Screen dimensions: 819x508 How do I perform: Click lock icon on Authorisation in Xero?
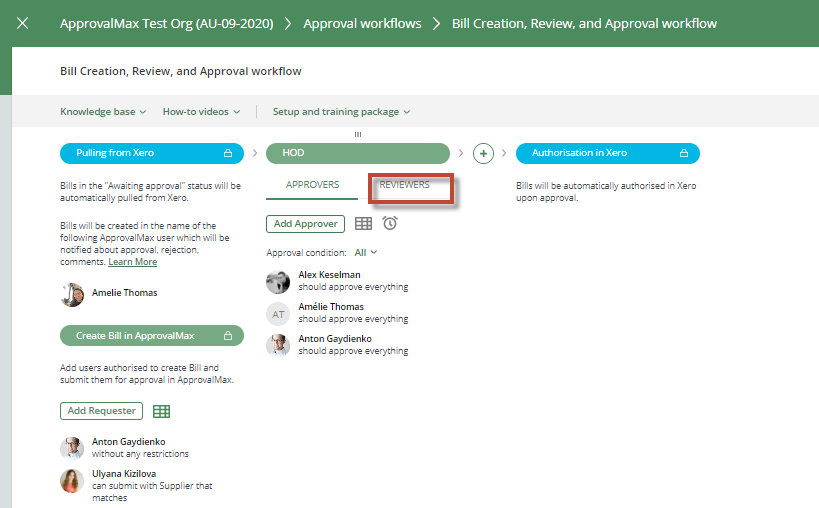tap(684, 153)
